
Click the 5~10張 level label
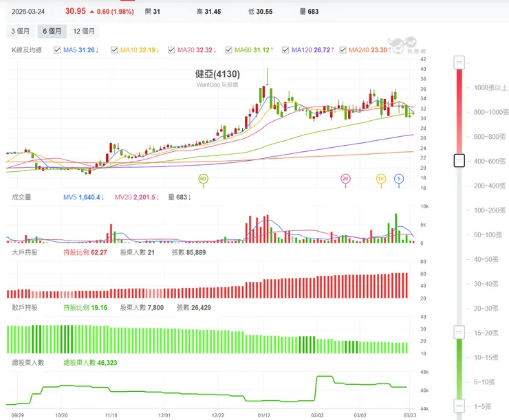coord(484,382)
